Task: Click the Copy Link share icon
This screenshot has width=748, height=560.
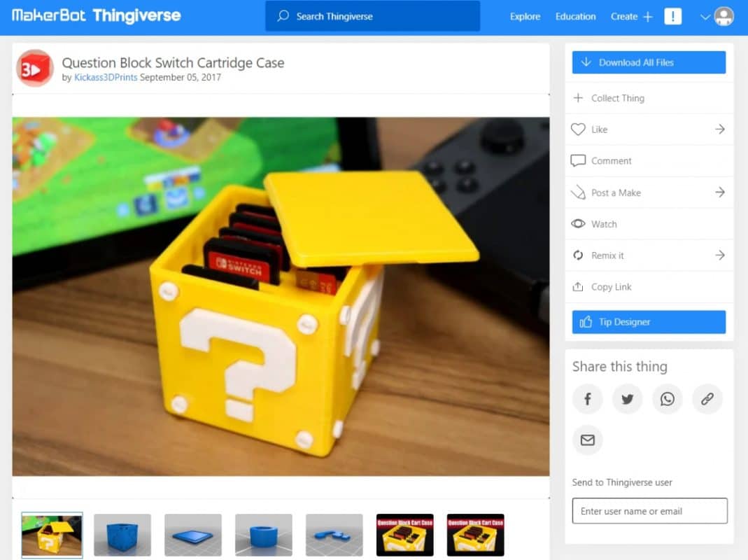Action: click(x=578, y=286)
